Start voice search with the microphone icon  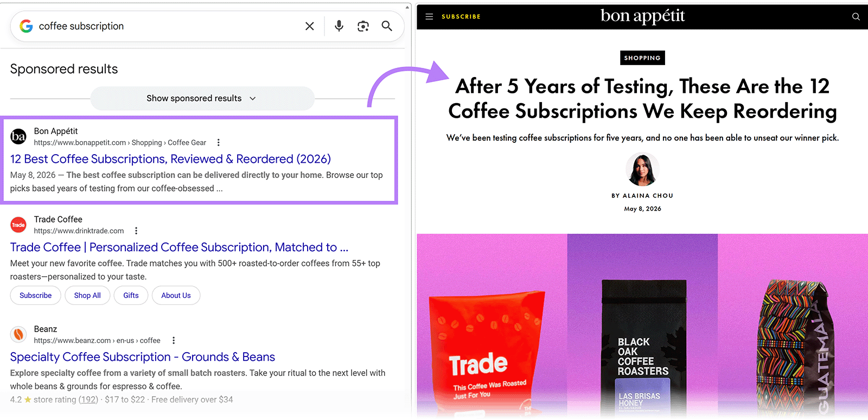point(339,26)
